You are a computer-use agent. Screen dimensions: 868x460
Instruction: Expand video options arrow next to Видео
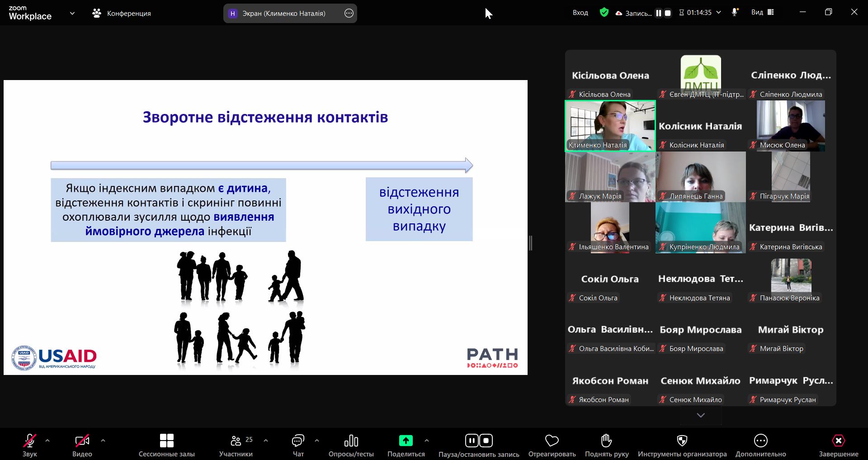point(103,440)
